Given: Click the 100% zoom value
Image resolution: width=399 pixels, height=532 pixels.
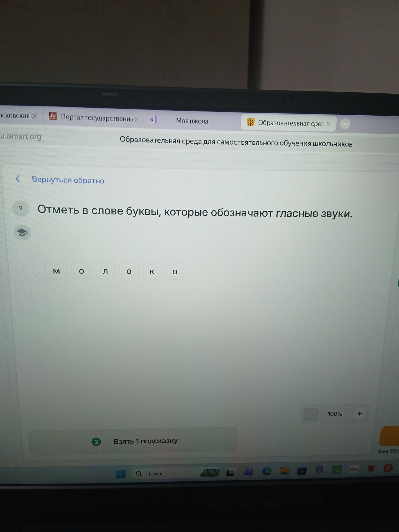Looking at the screenshot, I should click(x=335, y=414).
